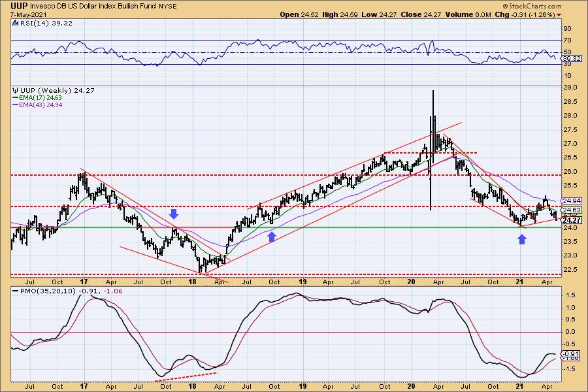
Task: Click the RSI(14) 39.32 legend label
Action: point(46,23)
